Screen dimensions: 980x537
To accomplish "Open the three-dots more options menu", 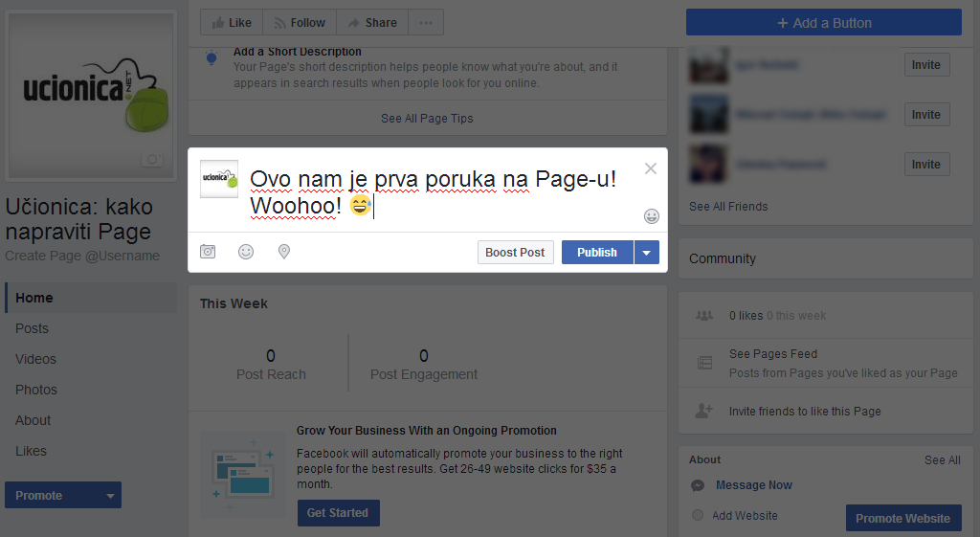I will [x=426, y=23].
